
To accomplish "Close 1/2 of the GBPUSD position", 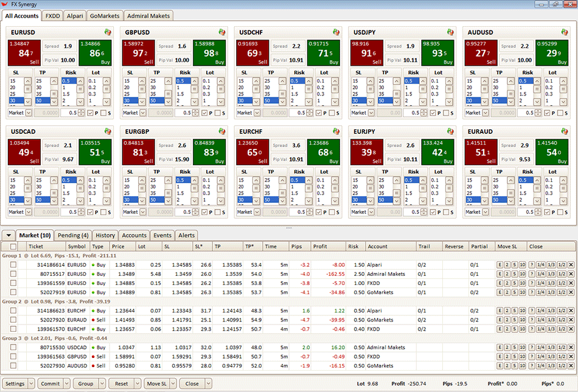I will tap(561, 357).
